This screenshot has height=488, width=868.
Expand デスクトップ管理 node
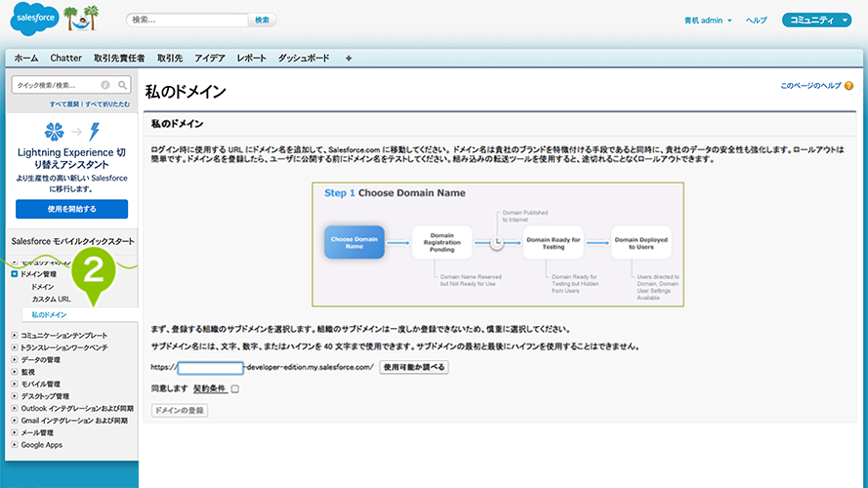point(15,396)
